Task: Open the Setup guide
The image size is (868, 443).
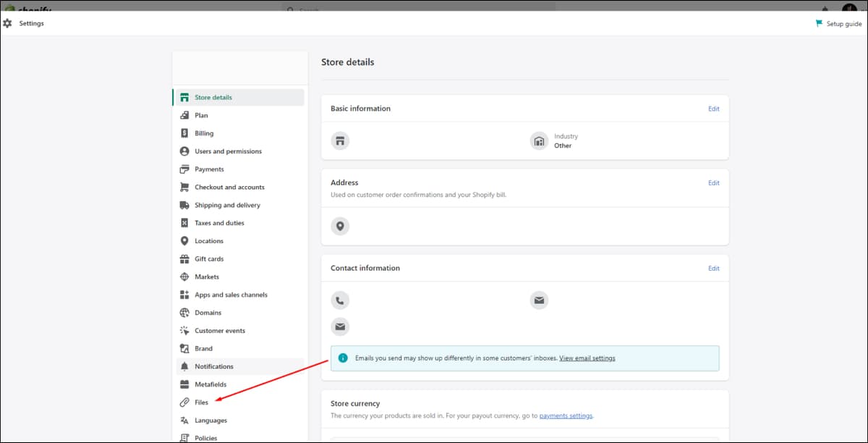Action: click(839, 24)
